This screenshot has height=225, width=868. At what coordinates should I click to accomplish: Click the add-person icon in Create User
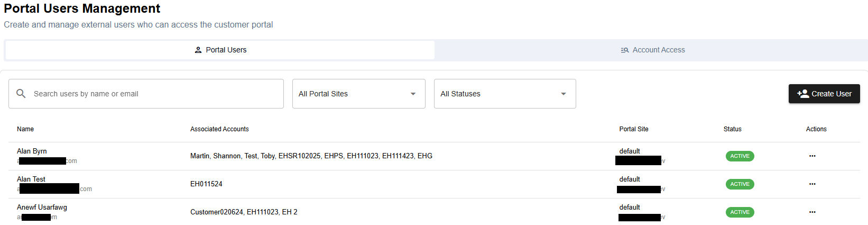(802, 94)
